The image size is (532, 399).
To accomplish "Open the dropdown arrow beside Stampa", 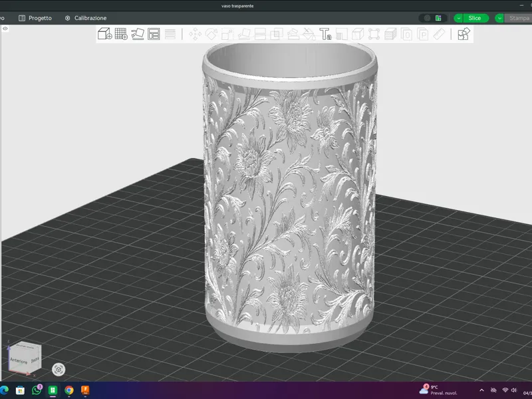I will point(499,18).
